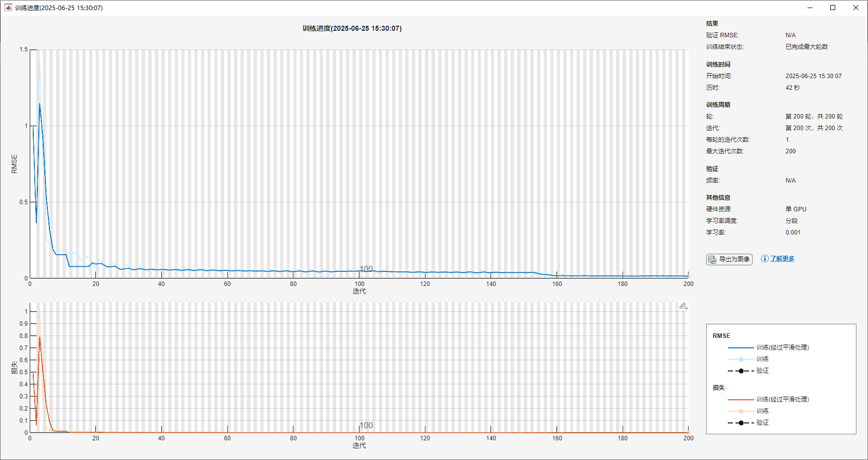
Task: Click the 单 GPU hardware resource value
Action: click(796, 209)
